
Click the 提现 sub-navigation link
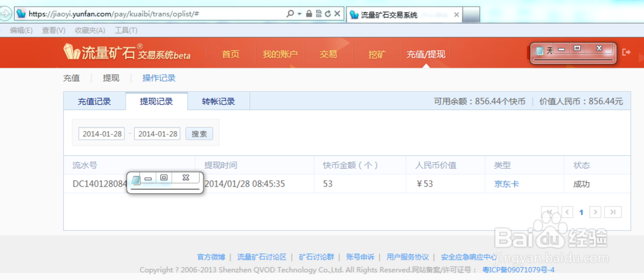click(x=111, y=78)
